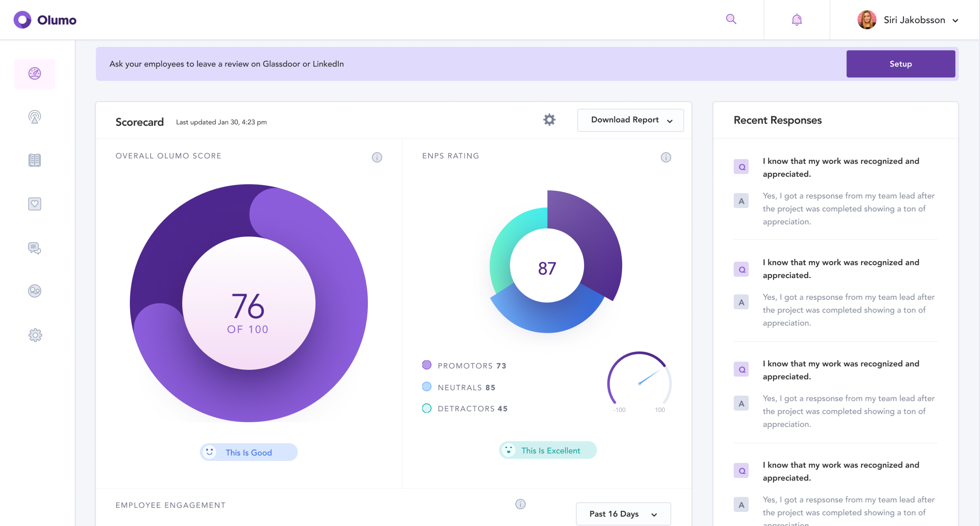
Task: Select the heart recognition sidebar icon
Action: click(34, 204)
